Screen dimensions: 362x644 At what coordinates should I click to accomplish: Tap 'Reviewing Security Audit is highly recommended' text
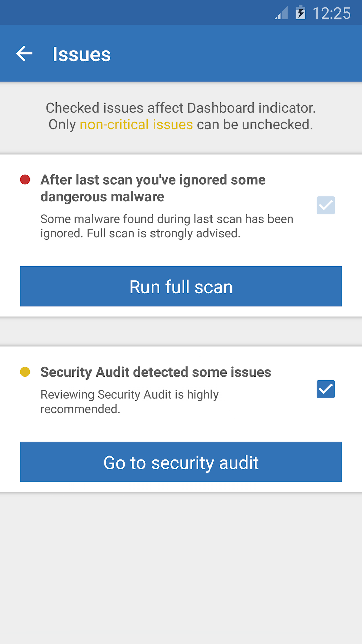(x=129, y=401)
